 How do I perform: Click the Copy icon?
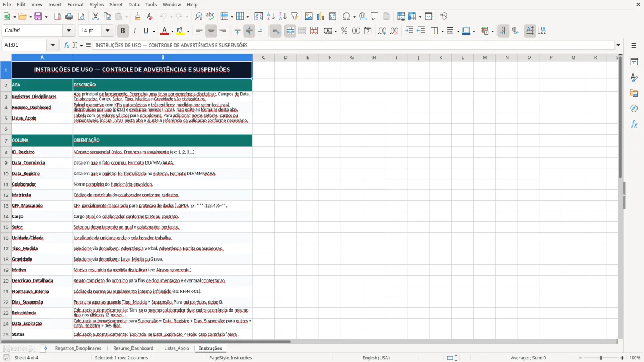[107, 17]
